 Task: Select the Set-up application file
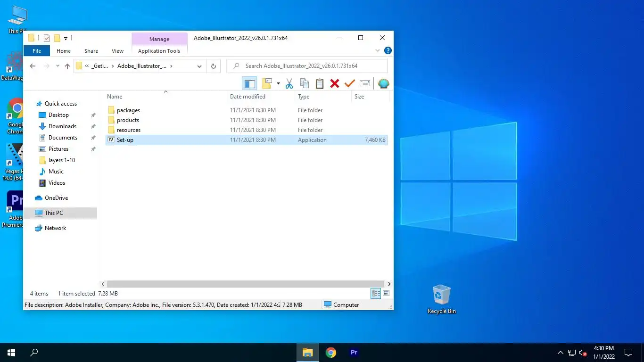pyautogui.click(x=246, y=140)
